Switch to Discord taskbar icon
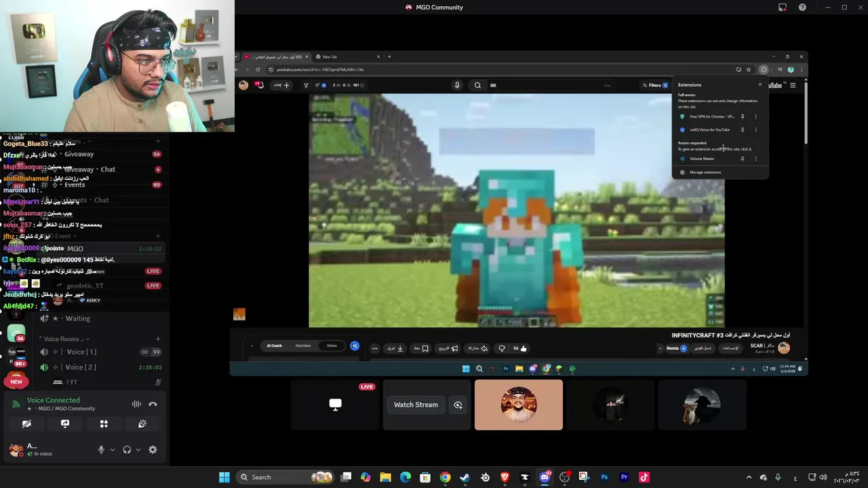The height and width of the screenshot is (488, 868). tap(545, 477)
